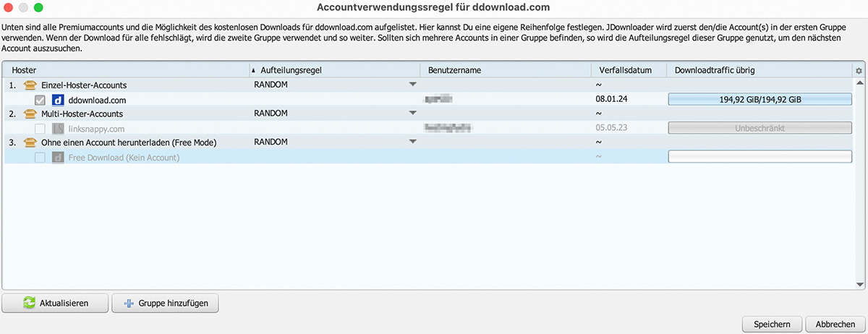Viewport: 868px width, 334px height.
Task: Select the Multi-Hoster-Accounts group row
Action: [428, 114]
